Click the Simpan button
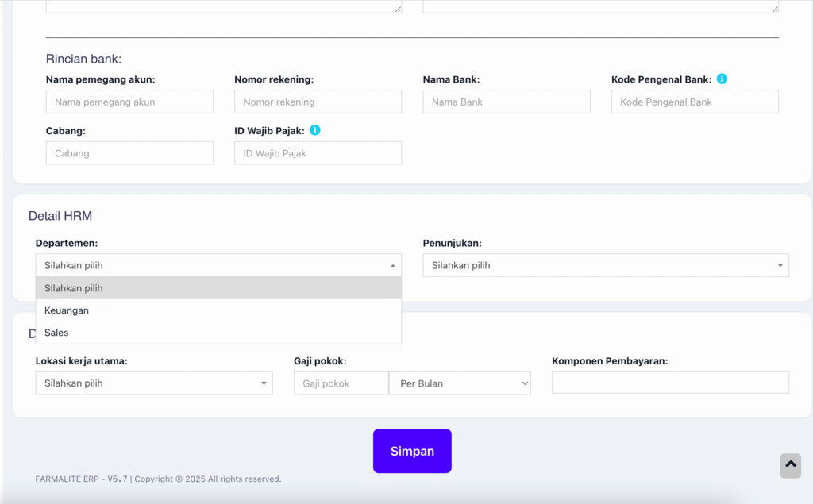 (412, 451)
